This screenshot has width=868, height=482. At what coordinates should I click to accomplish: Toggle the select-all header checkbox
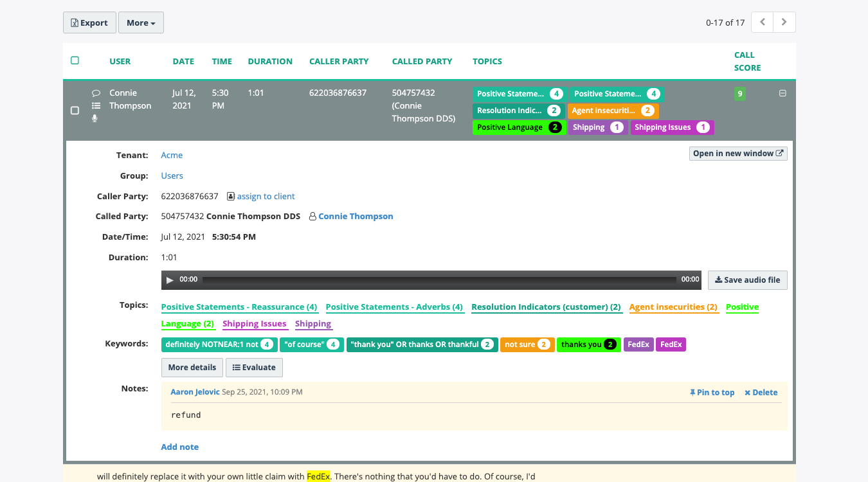point(75,60)
